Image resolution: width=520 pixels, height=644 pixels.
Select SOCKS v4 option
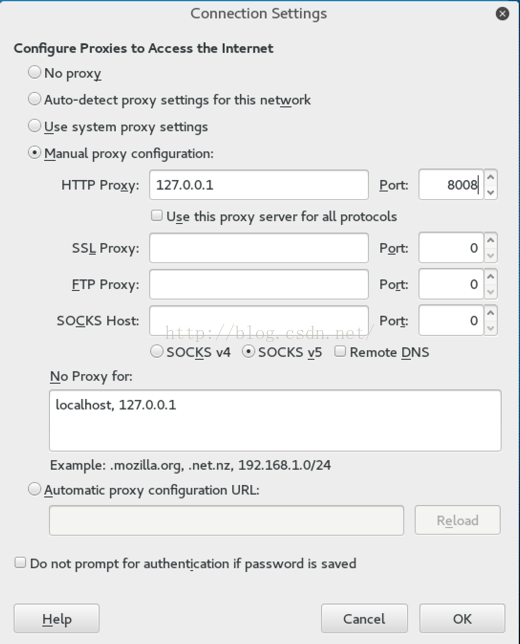pos(156,352)
